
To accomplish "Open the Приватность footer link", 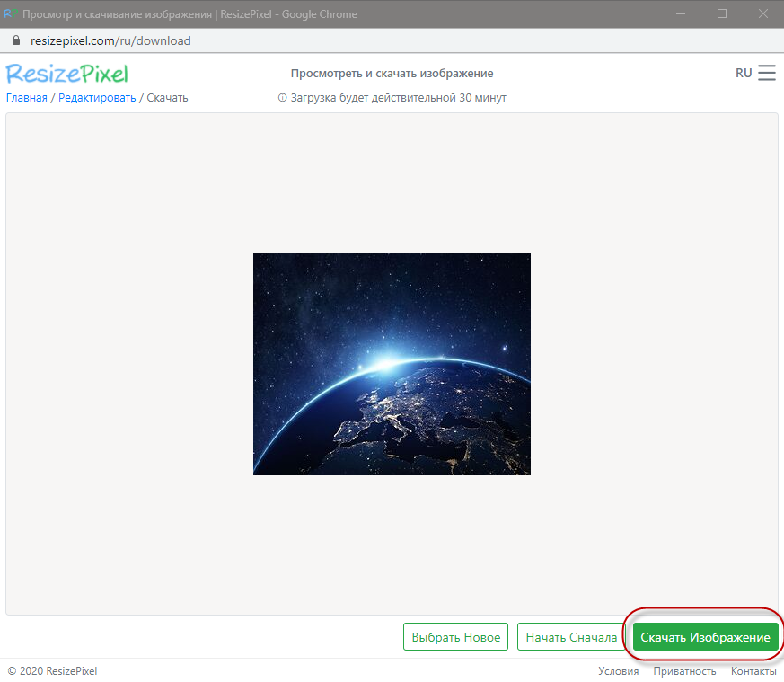I will (684, 671).
